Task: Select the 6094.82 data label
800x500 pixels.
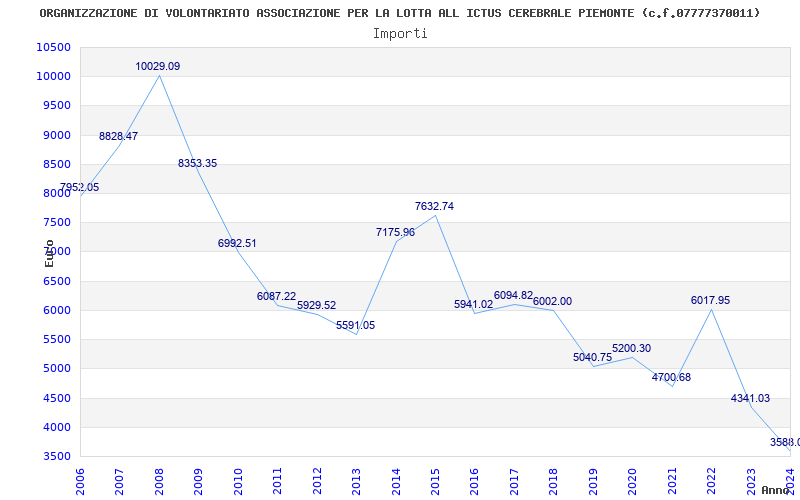Action: (513, 295)
